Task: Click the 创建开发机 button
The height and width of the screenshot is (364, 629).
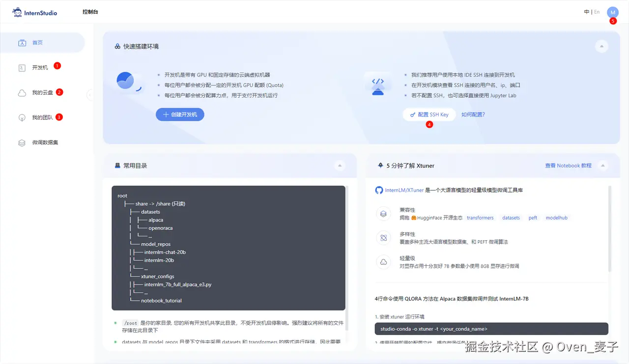Action: (180, 114)
